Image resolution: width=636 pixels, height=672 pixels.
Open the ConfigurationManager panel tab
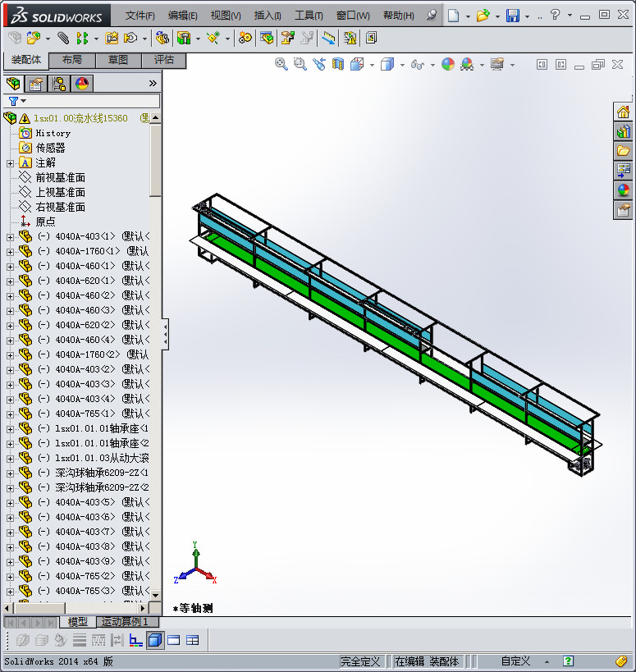pos(59,83)
